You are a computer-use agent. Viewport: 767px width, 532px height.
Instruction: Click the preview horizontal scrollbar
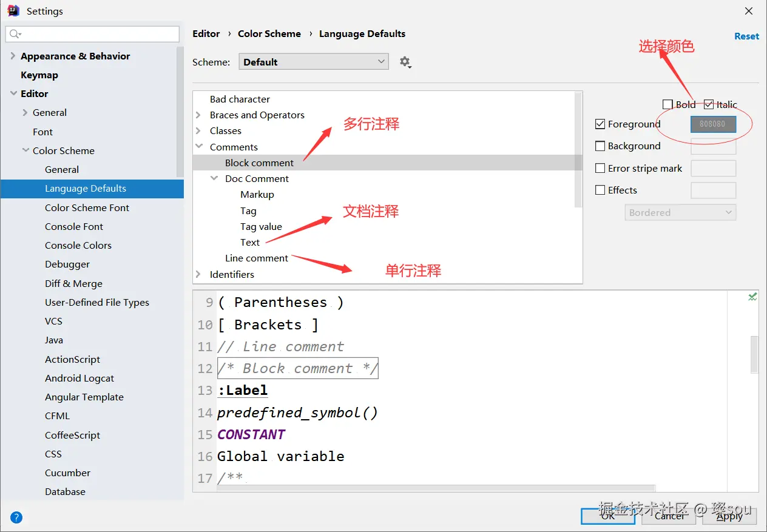[x=436, y=488]
